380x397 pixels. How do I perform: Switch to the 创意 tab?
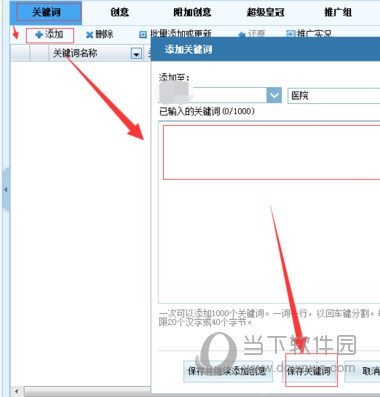(x=119, y=13)
